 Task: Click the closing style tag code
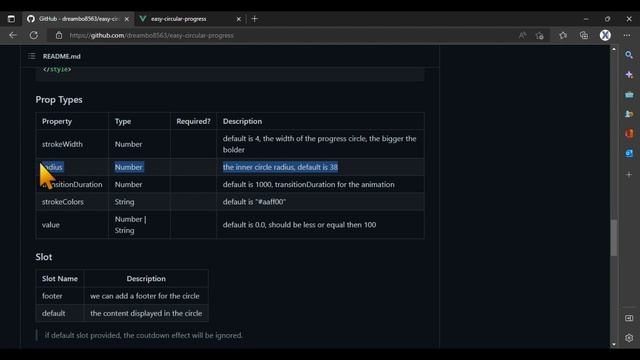pos(57,69)
